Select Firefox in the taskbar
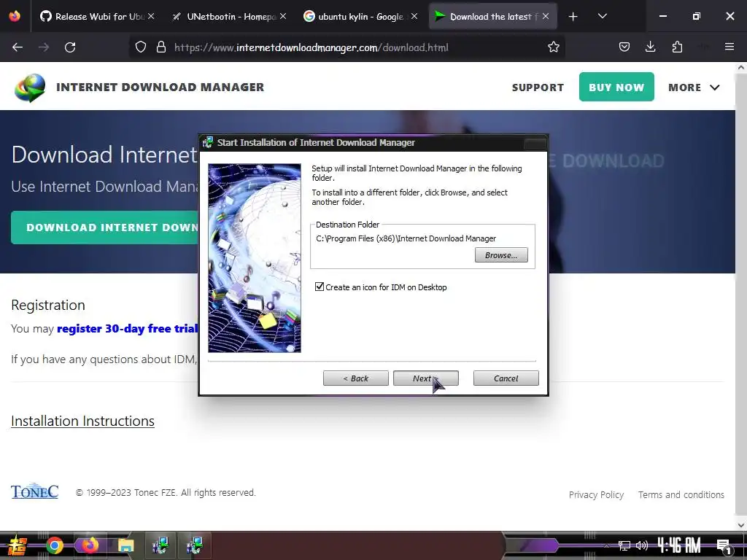 pyautogui.click(x=89, y=545)
